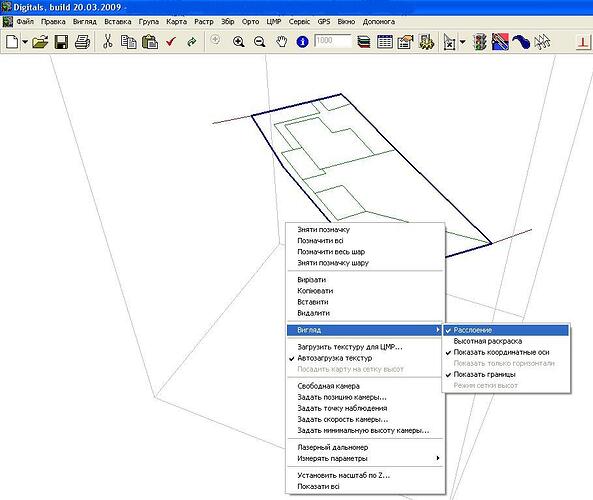Click the blue Info icon
The height and width of the screenshot is (500, 593).
pyautogui.click(x=302, y=42)
